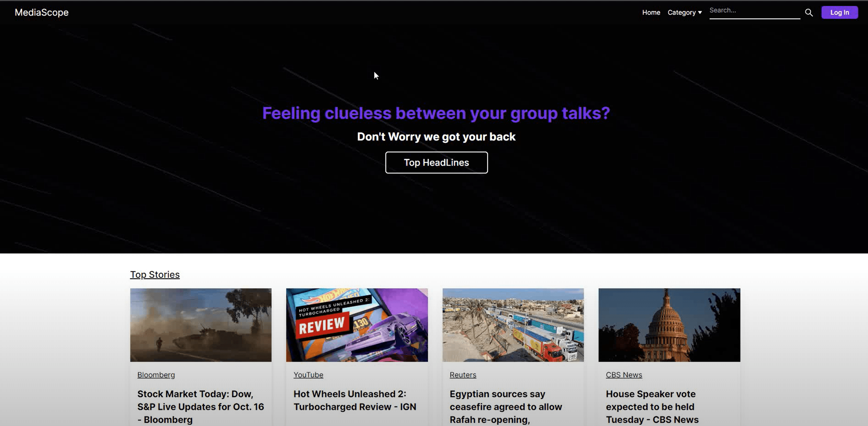
Task: Open Hot Wheels Unleashed 2 headline
Action: tap(354, 400)
